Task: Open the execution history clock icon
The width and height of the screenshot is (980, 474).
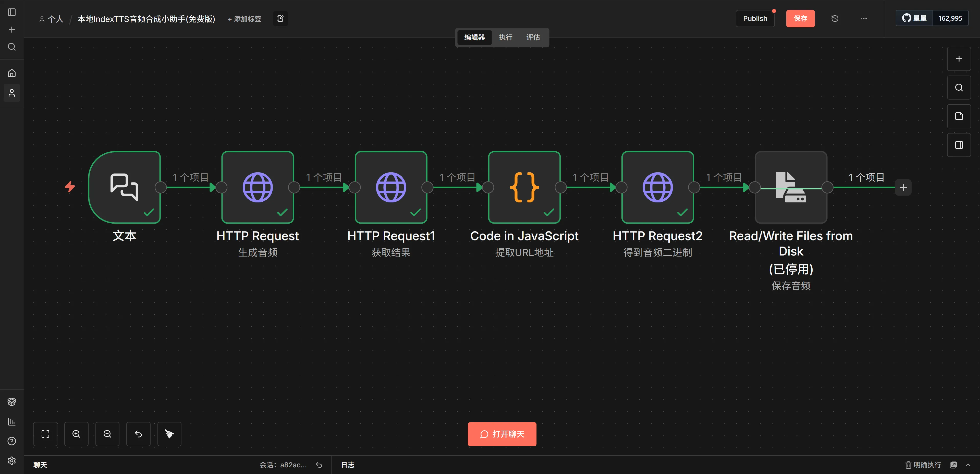Action: pyautogui.click(x=835, y=19)
